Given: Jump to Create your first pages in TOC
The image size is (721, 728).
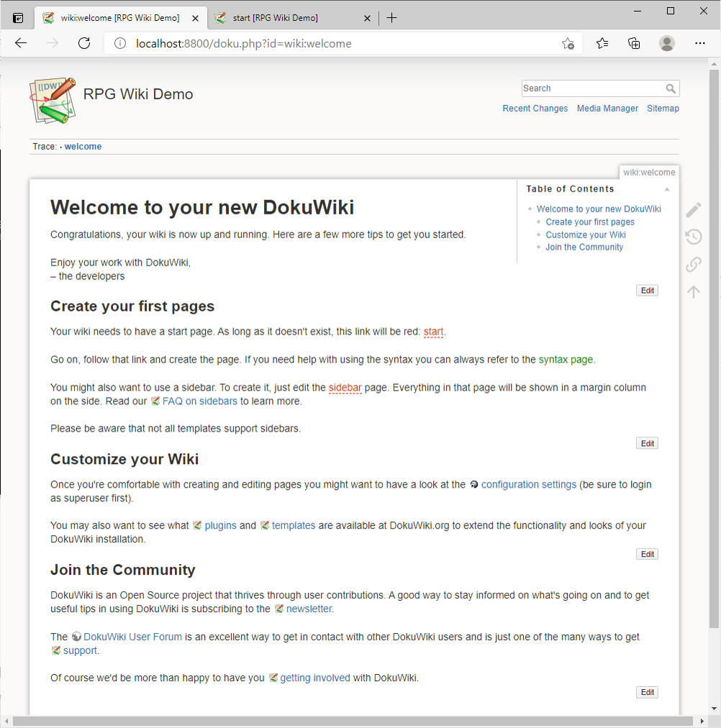Looking at the screenshot, I should (589, 222).
